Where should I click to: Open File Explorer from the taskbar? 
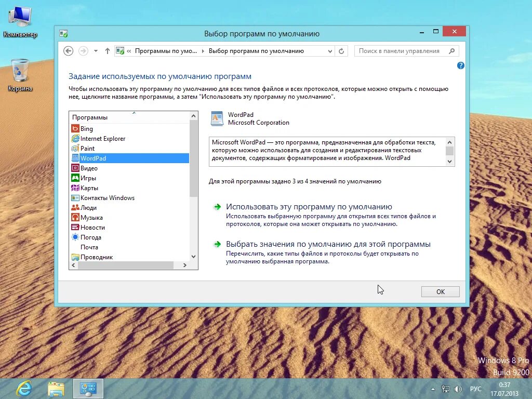coord(56,389)
